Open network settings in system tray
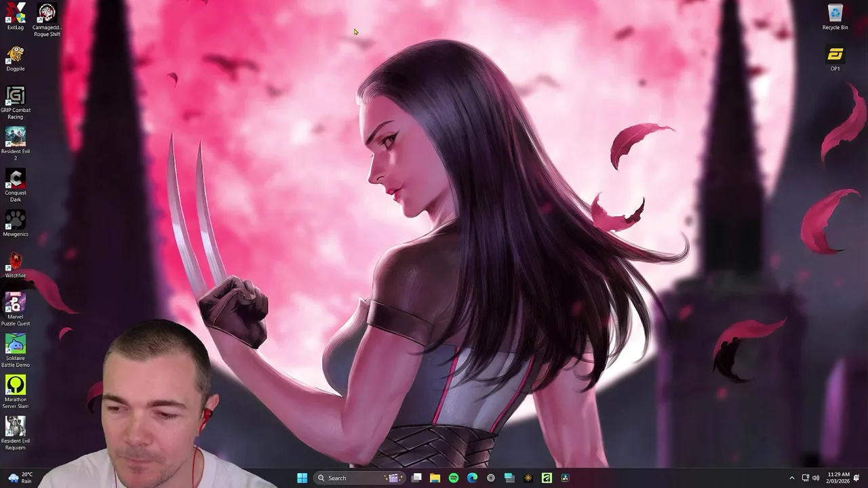This screenshot has width=868, height=488. 806,478
